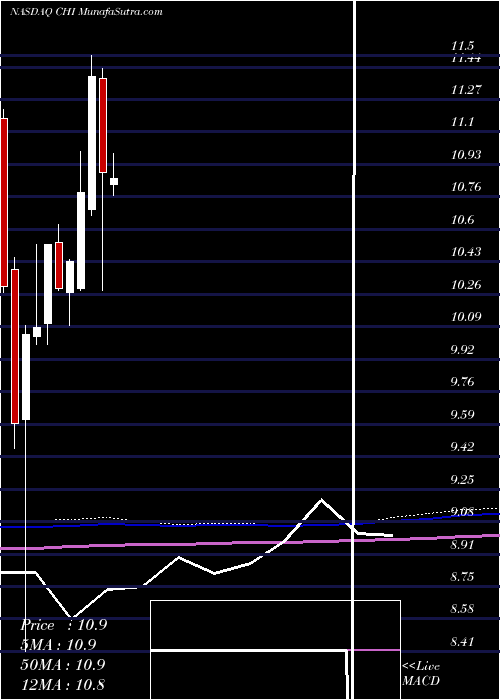The height and width of the screenshot is (700, 500).
Task: Click the 11.1 price axis label
Action: (462, 122)
